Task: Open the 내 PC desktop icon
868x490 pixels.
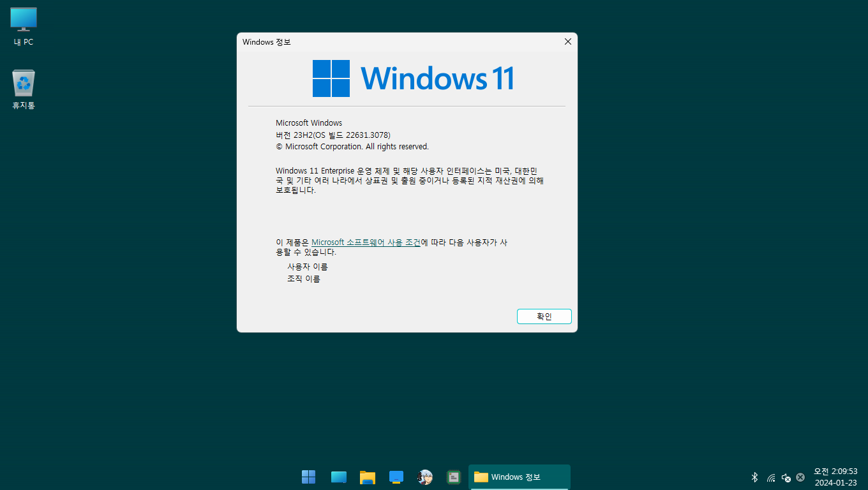Action: [24, 27]
